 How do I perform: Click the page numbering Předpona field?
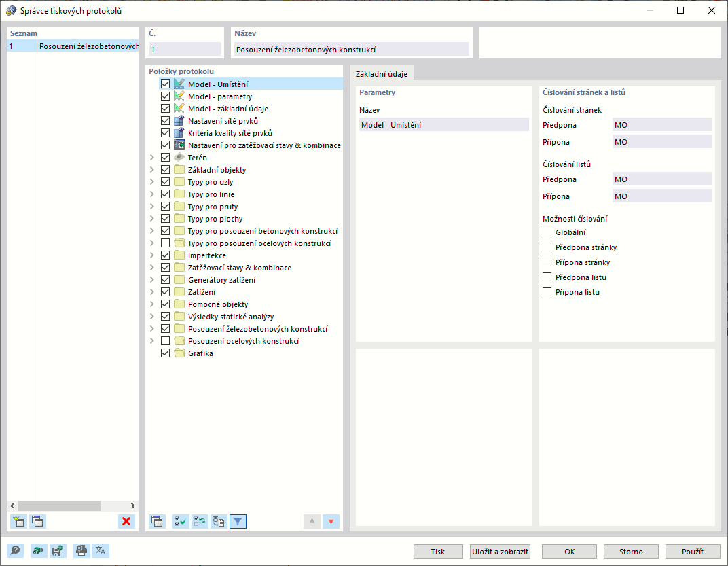[661, 124]
